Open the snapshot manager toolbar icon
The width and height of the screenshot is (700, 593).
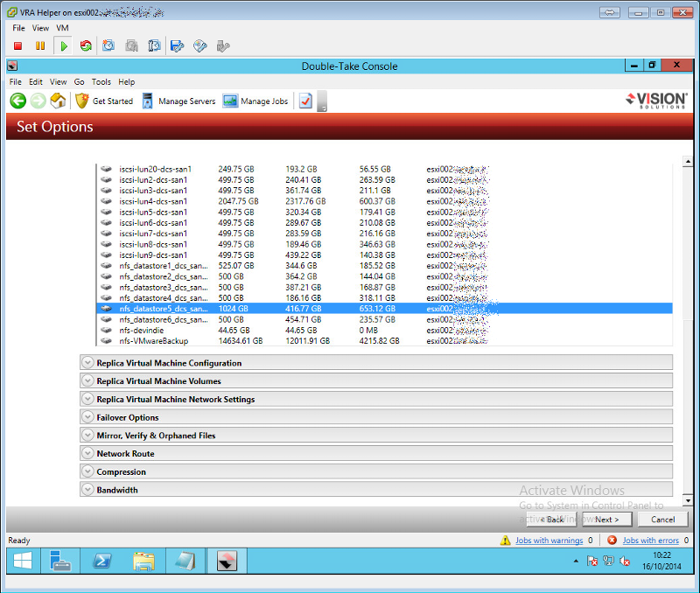click(x=155, y=46)
